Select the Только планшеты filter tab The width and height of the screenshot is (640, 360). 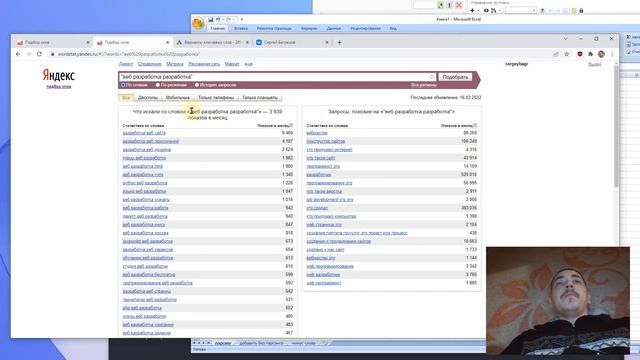pos(260,98)
